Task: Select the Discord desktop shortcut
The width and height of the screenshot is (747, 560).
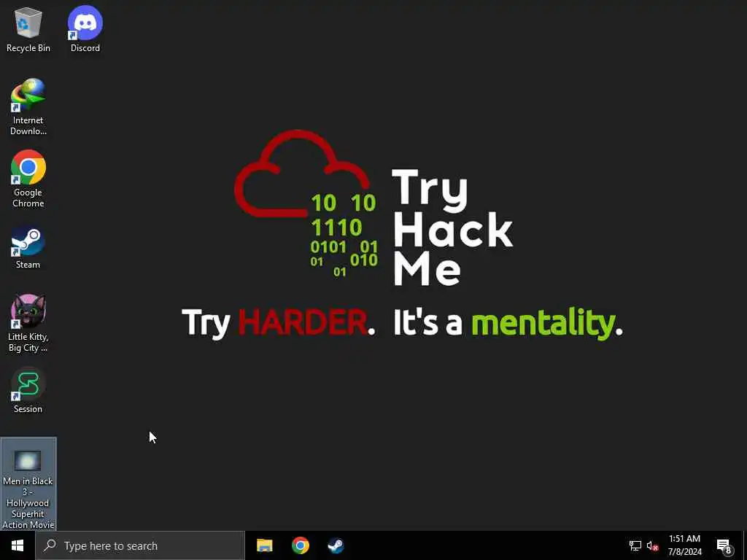Action: click(85, 29)
